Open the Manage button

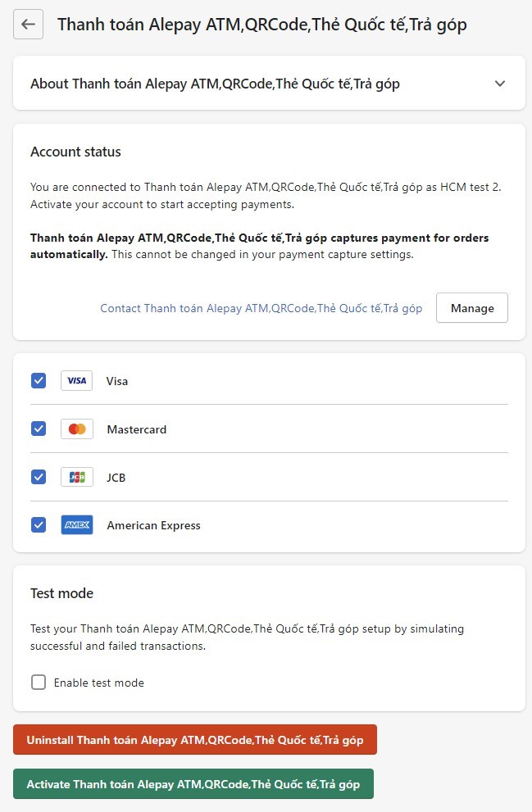[x=472, y=307]
